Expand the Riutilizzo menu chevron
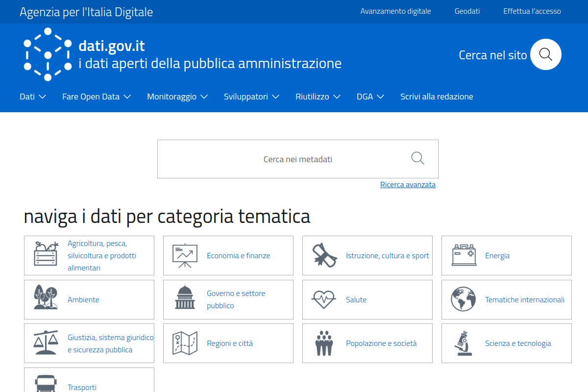The image size is (588, 392). click(337, 97)
